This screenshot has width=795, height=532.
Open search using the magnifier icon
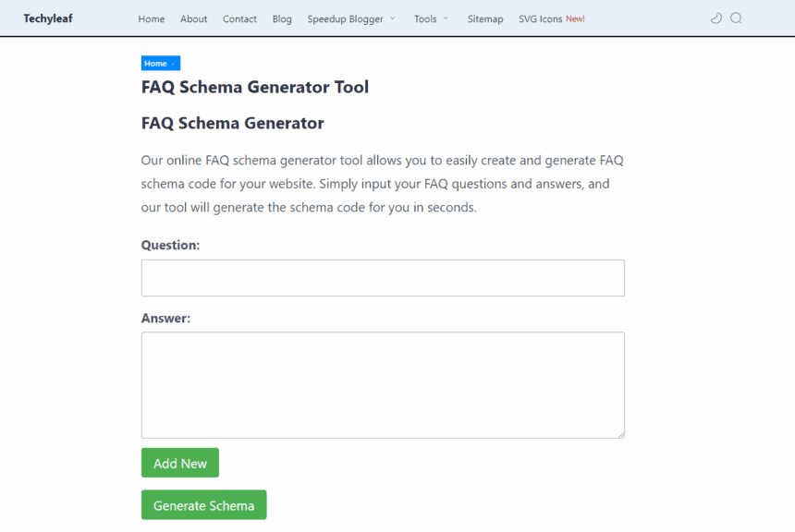coord(735,18)
